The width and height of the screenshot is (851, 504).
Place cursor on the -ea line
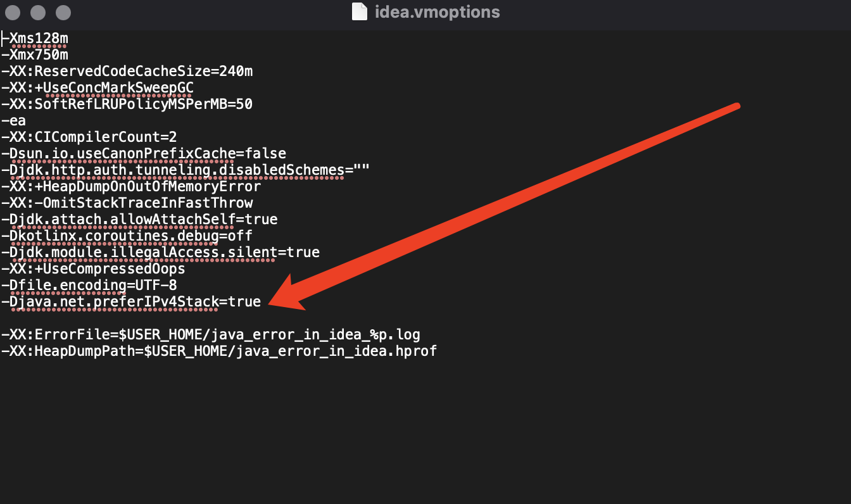click(x=14, y=121)
